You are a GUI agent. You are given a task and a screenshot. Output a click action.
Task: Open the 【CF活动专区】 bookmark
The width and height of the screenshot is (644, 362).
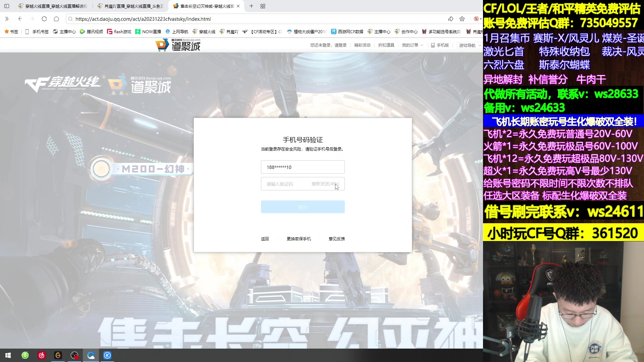coord(262,32)
